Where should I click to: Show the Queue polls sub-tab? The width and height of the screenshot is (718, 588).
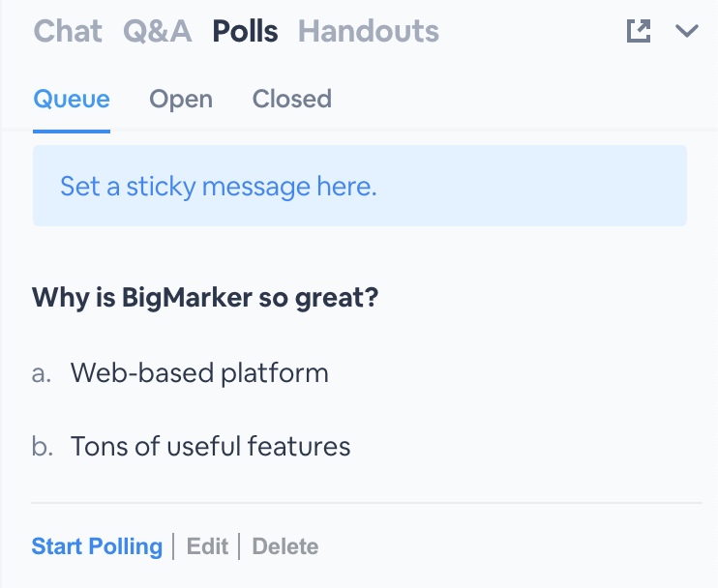71,100
